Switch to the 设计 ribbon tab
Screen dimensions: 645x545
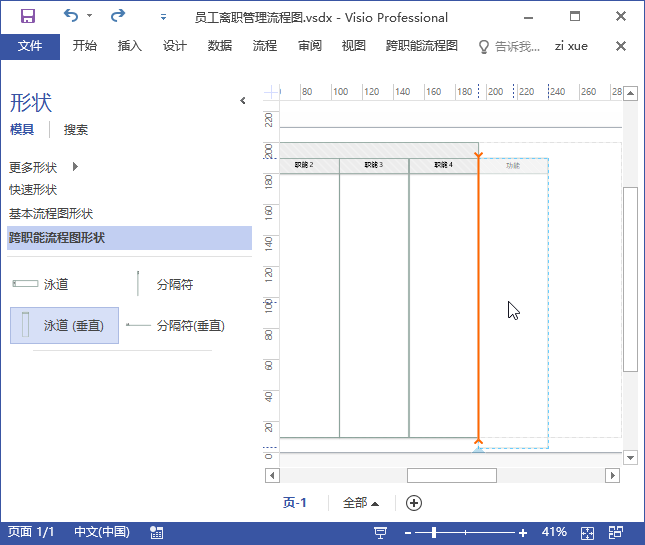coord(174,46)
